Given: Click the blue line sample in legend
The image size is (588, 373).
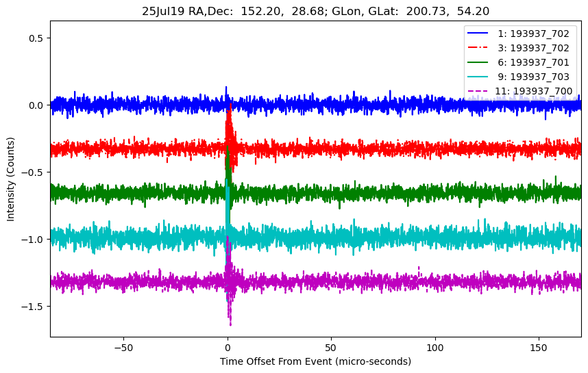Looking at the screenshot, I should [480, 33].
